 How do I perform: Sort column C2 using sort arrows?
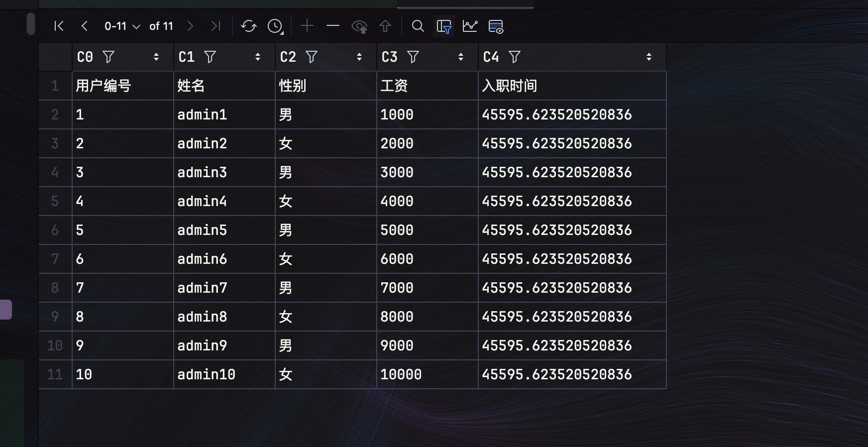click(359, 57)
